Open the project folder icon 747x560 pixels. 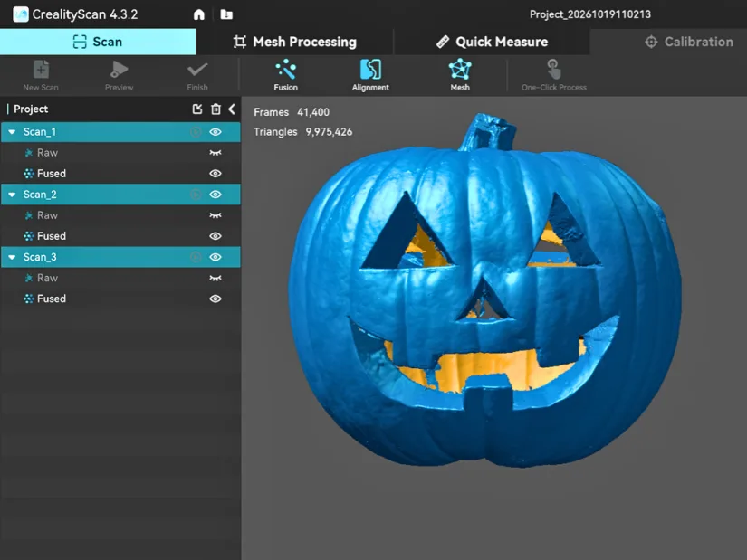pos(226,14)
